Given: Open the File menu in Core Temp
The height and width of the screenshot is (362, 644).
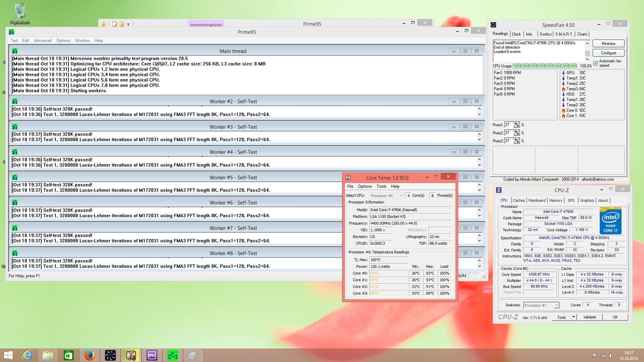Looking at the screenshot, I should coord(350,187).
